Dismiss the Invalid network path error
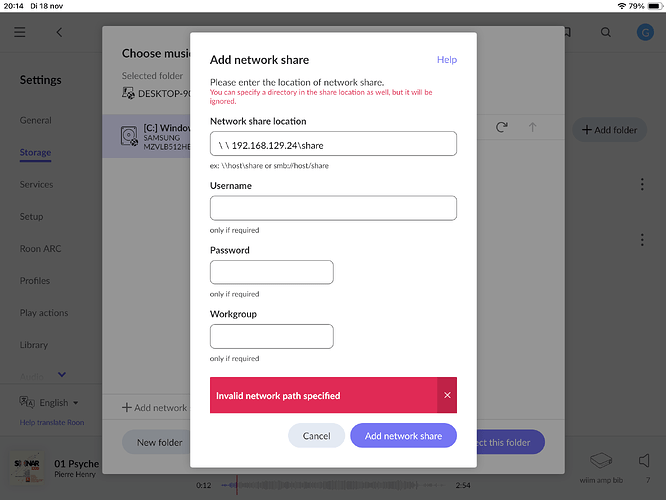 click(447, 395)
